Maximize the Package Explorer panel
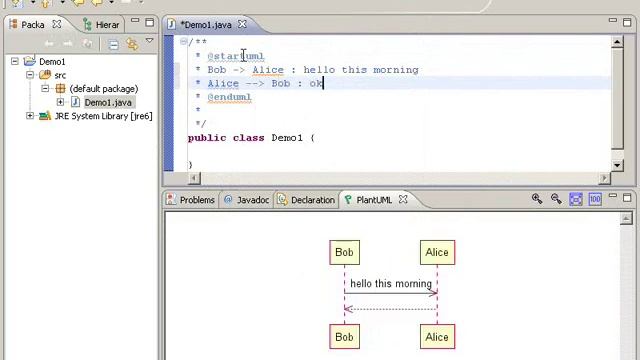The image size is (640, 360). click(150, 22)
